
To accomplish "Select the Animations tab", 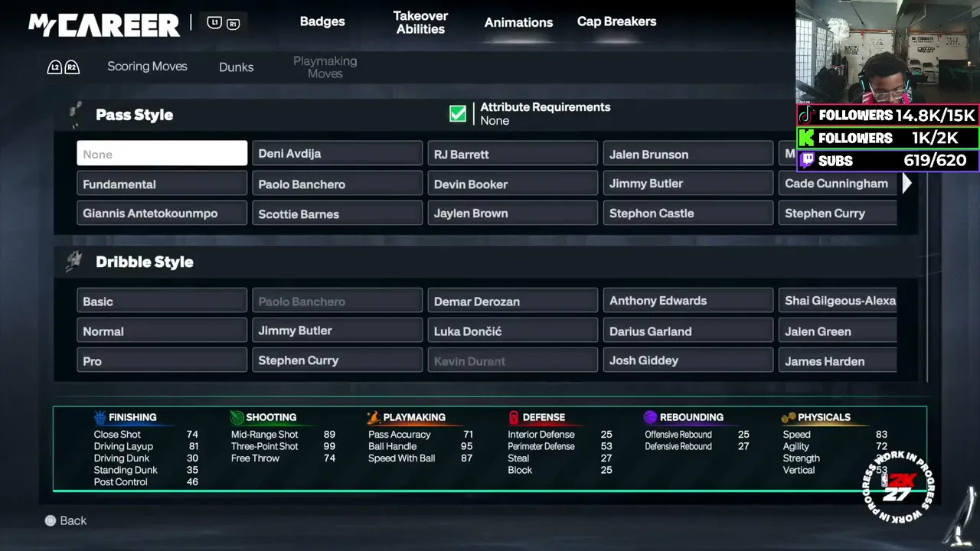I will [518, 22].
